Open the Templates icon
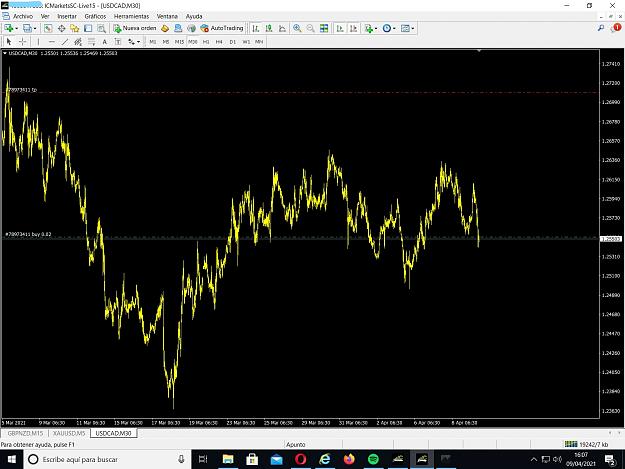This screenshot has width=625, height=469. pyautogui.click(x=405, y=28)
